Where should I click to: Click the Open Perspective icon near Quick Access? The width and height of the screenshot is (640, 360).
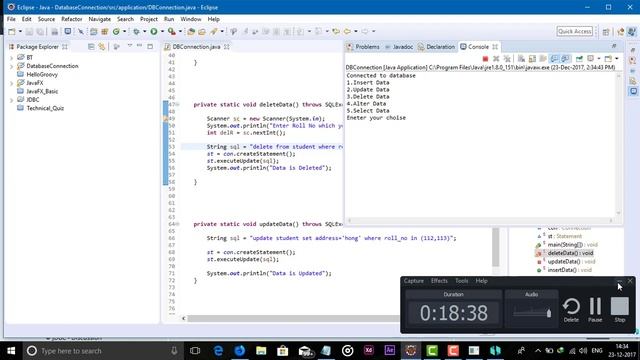(x=606, y=31)
